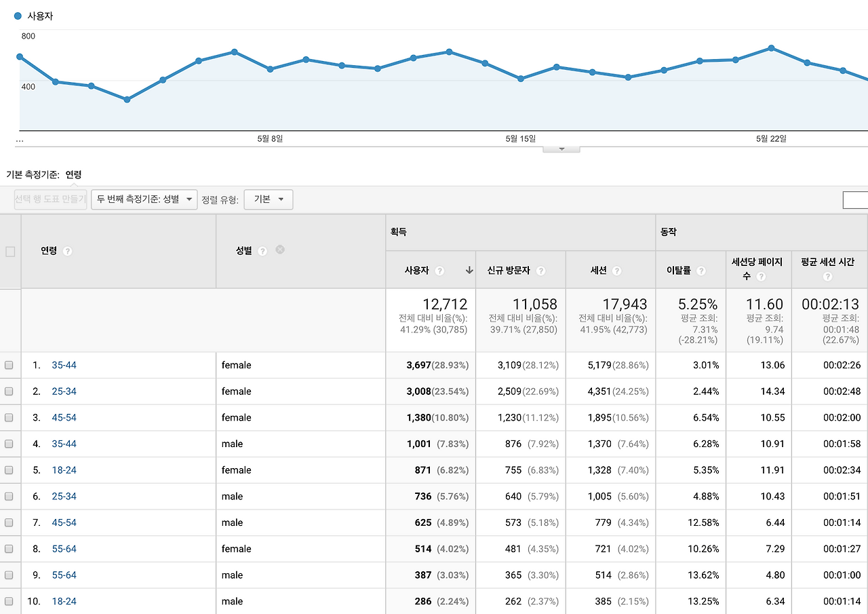
Task: Check the box for row 6, 25-34 male
Action: [x=9, y=497]
